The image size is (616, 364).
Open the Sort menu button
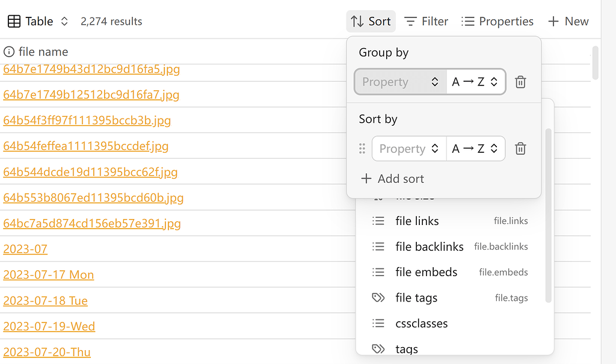(x=371, y=21)
